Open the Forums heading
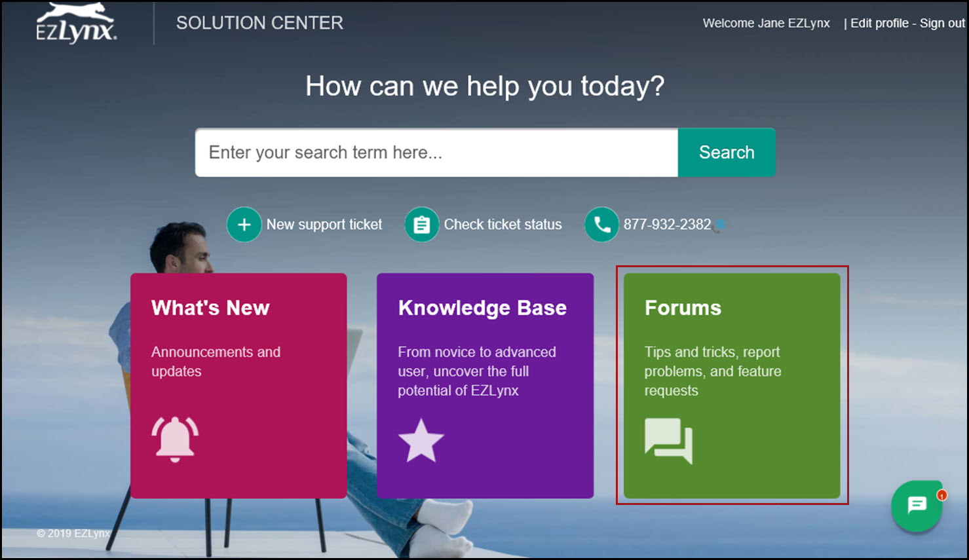This screenshot has height=560, width=969. tap(683, 308)
